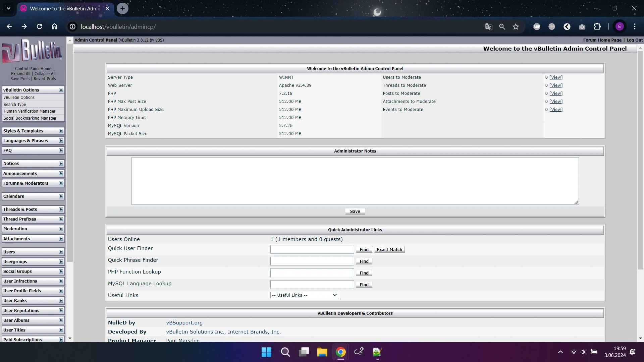Image resolution: width=644 pixels, height=362 pixels.
Task: Click the camera screenshot extension icon
Action: (582, 26)
